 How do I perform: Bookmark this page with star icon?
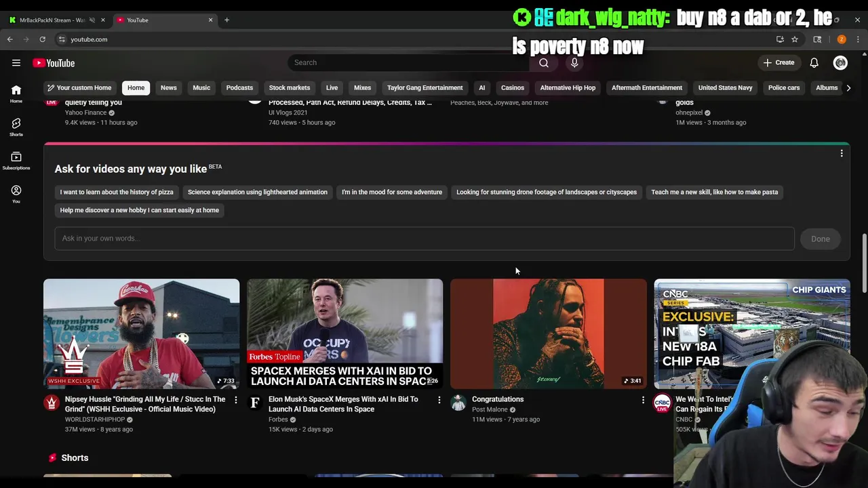(x=795, y=39)
